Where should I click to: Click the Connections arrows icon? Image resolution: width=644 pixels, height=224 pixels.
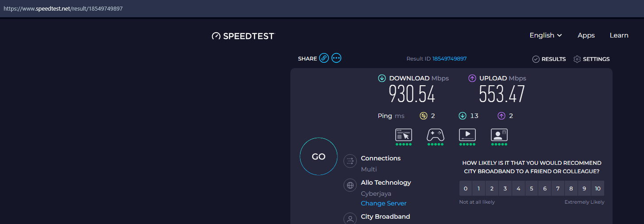coord(350,161)
